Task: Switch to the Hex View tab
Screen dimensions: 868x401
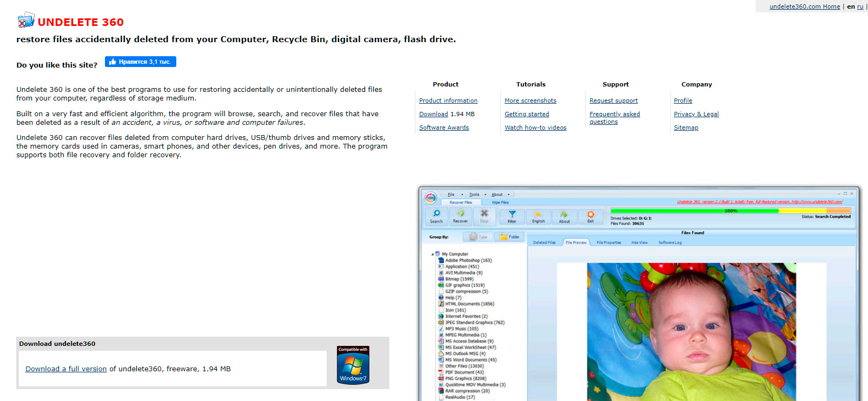Action: (639, 243)
